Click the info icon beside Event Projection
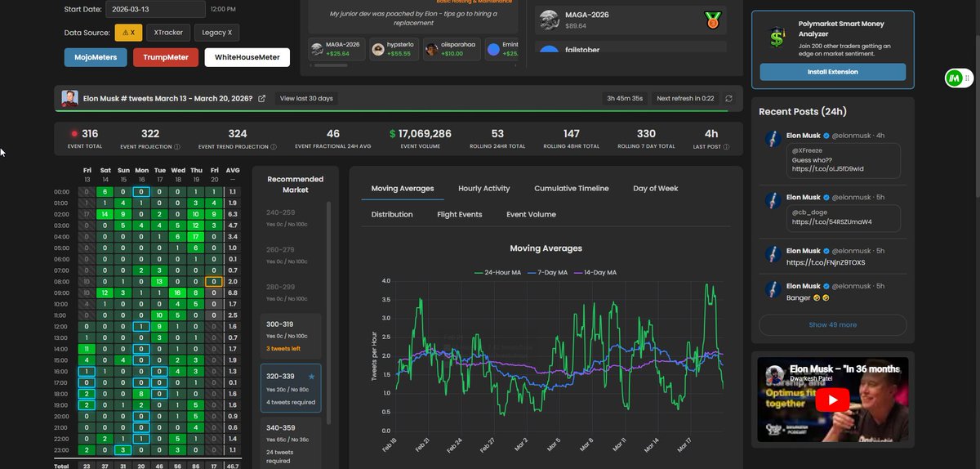The image size is (980, 469). pos(177,147)
